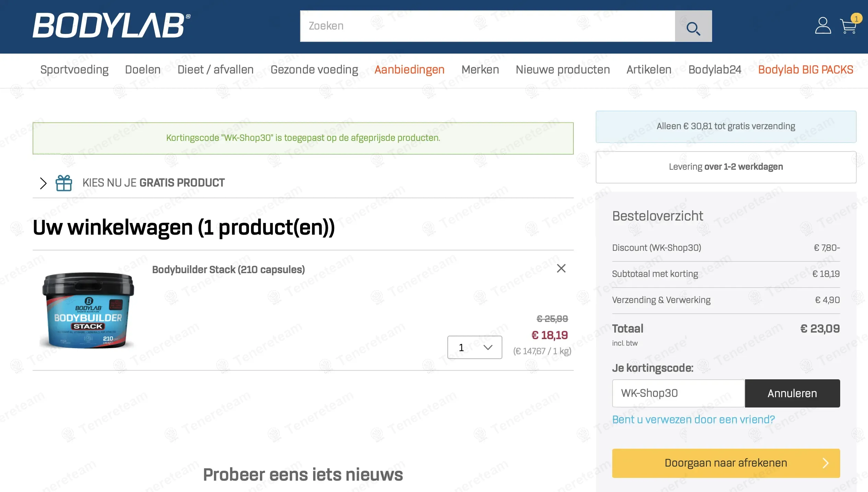Click the cart item count badge
The width and height of the screenshot is (868, 492).
[x=856, y=19]
